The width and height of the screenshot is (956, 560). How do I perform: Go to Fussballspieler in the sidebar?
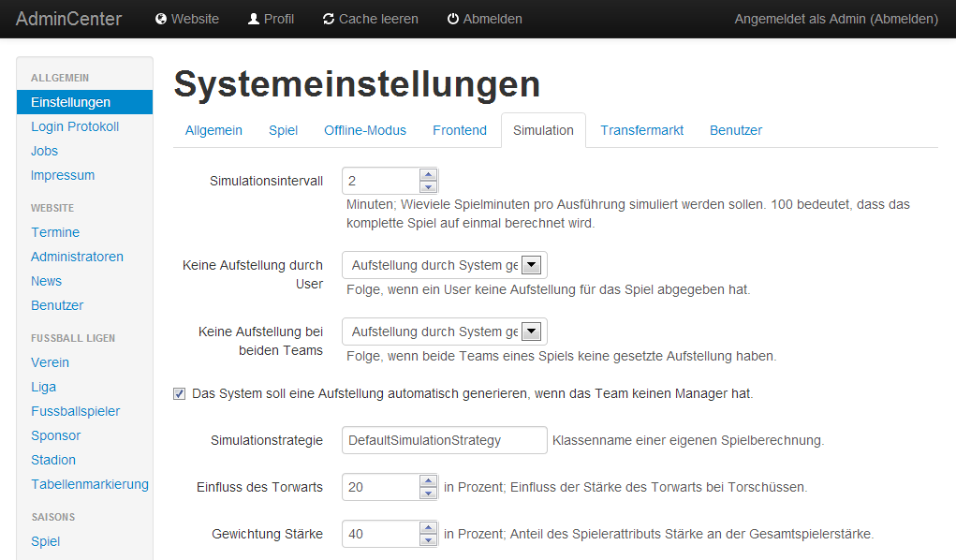(x=75, y=411)
